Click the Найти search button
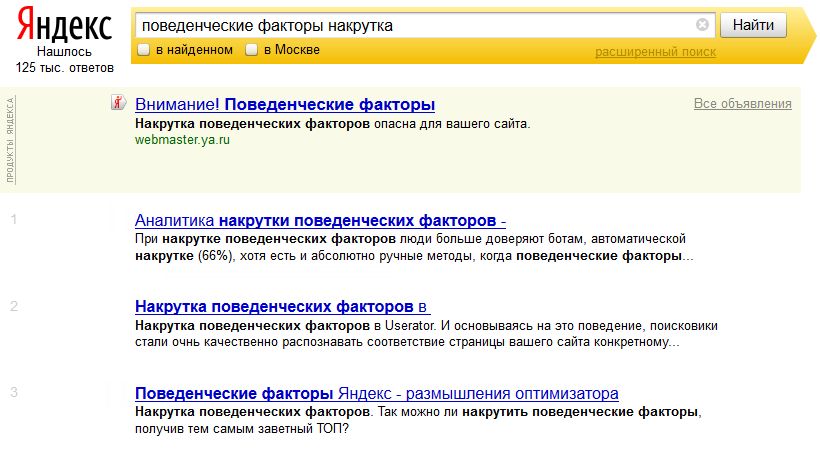The height and width of the screenshot is (462, 820). point(753,25)
